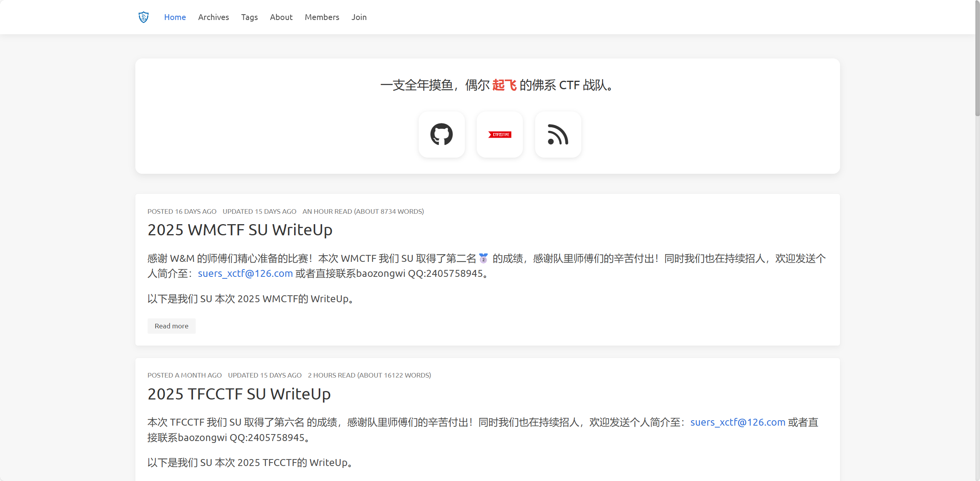Open the GitHub icon link
The width and height of the screenshot is (980, 481).
pyautogui.click(x=441, y=135)
